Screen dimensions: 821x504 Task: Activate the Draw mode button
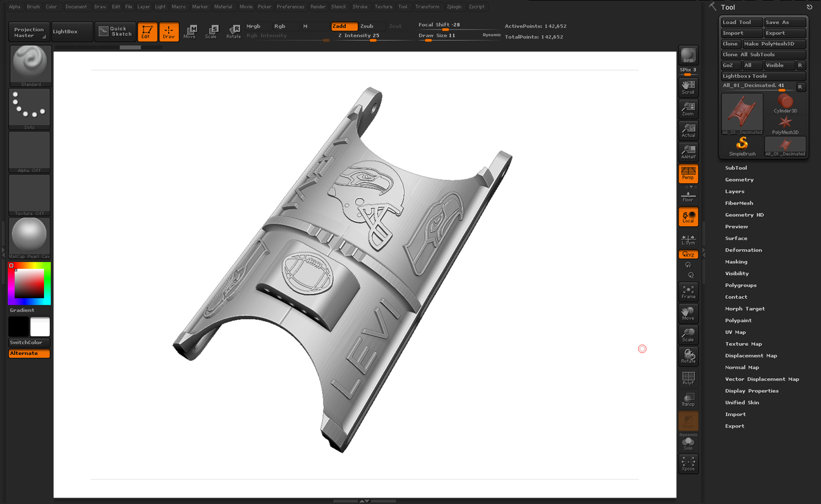(169, 32)
